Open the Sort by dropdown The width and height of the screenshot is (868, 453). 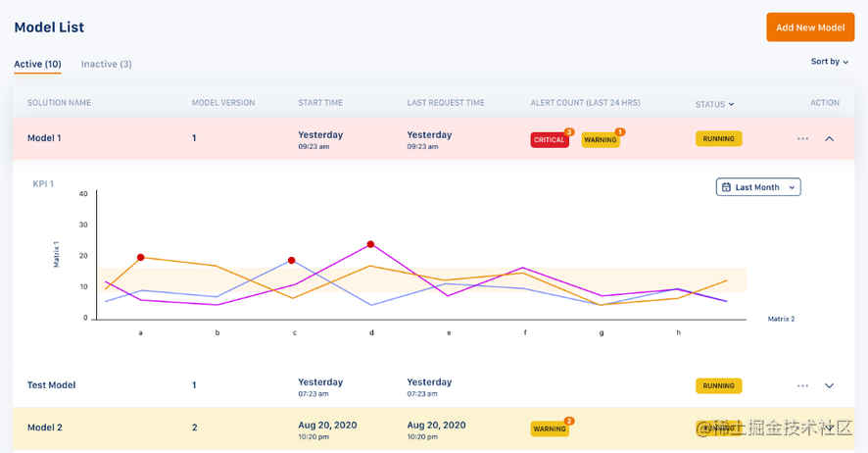tap(829, 62)
